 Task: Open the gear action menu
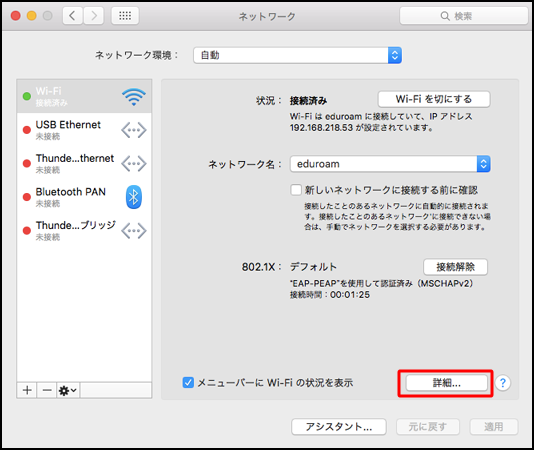coord(68,390)
